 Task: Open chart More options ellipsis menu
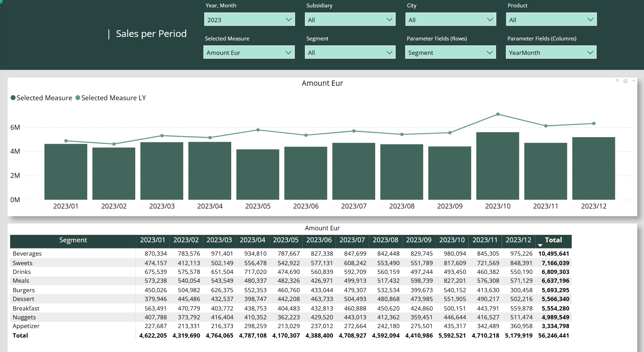tap(633, 81)
